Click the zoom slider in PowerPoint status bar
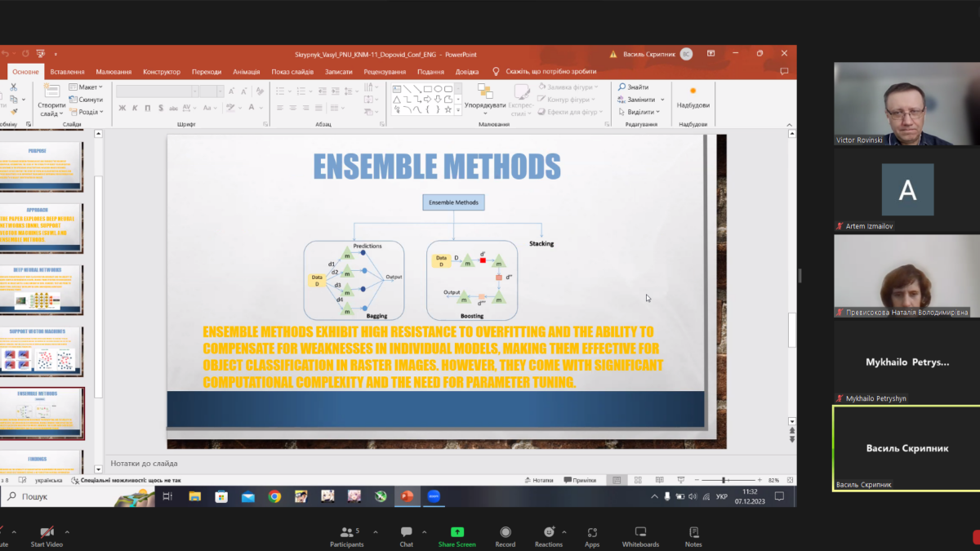 click(724, 481)
